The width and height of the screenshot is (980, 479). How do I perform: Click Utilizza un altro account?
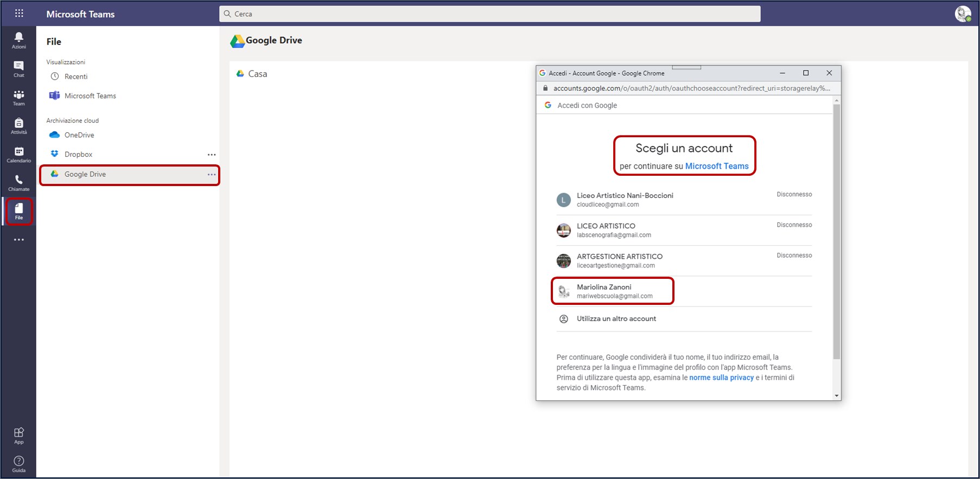tap(684, 319)
